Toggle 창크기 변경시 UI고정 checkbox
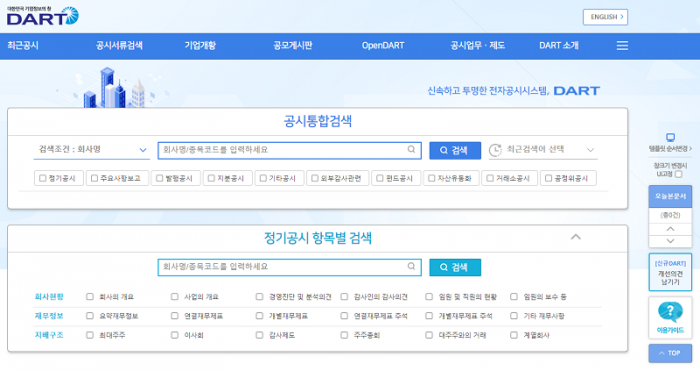This screenshot has height=371, width=700. coord(679,174)
